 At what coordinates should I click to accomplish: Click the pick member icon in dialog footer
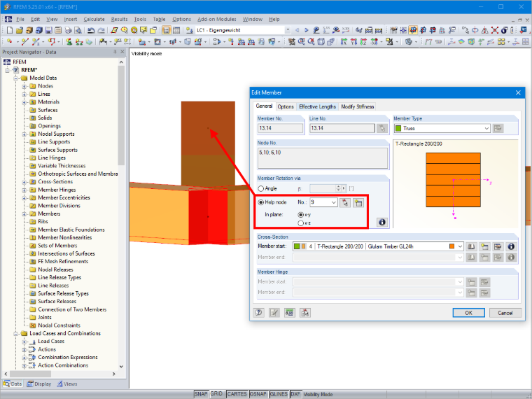[x=305, y=313]
